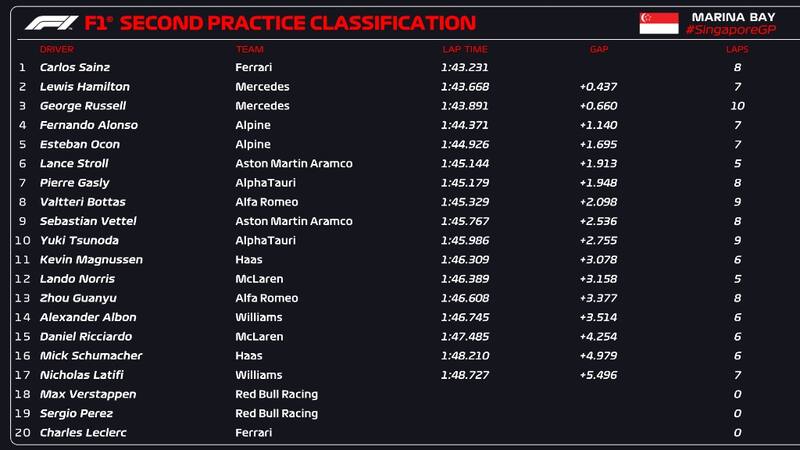Click Nicholas Latifi's lap time 1:48.727
The height and width of the screenshot is (450, 800).
tap(464, 375)
